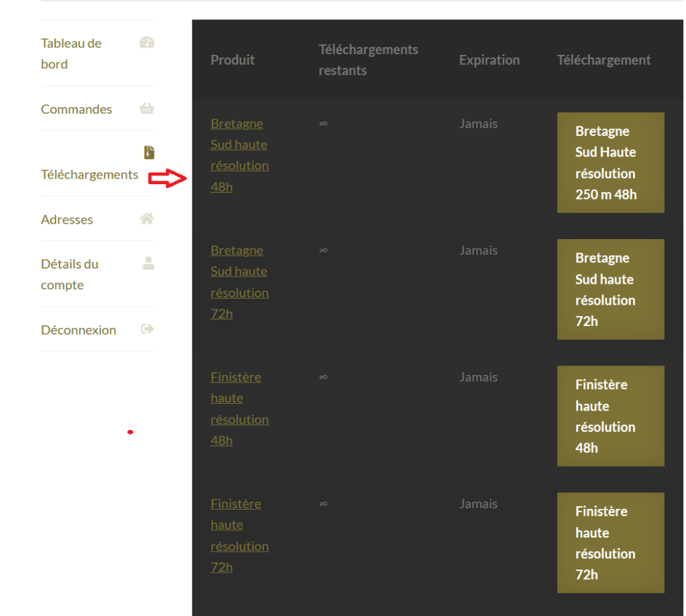Download Finistère haute résolution 48h file
Screen dimensions: 686x616
click(610, 416)
